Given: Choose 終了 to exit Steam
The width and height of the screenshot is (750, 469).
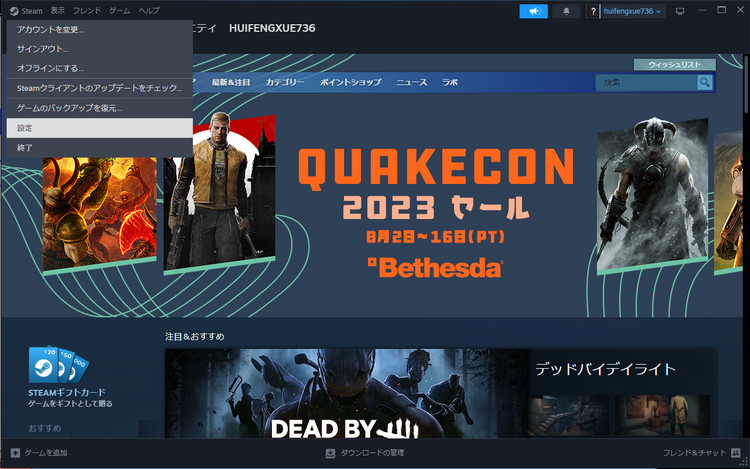Looking at the screenshot, I should (x=99, y=148).
